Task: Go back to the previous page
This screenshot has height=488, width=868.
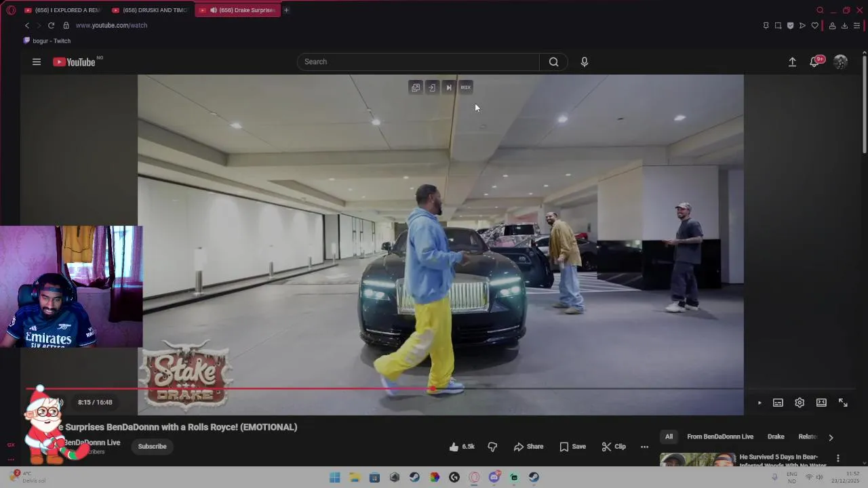Action: (27, 25)
